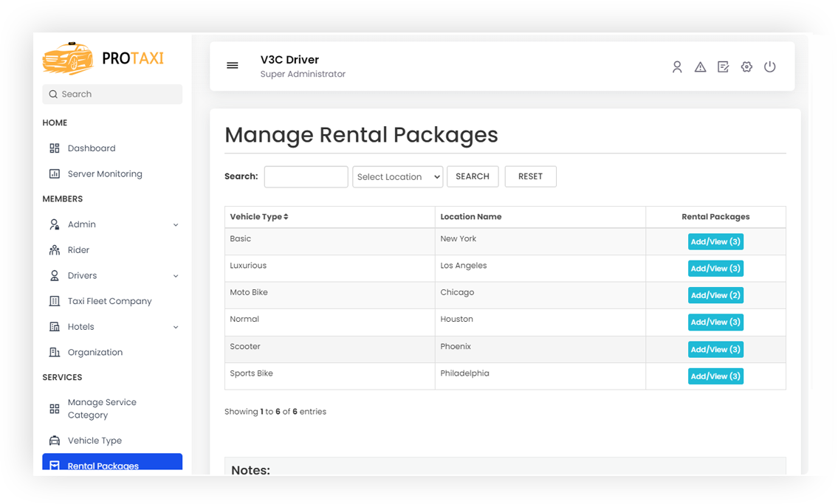The width and height of the screenshot is (838, 504).
Task: Open the Dashboard icon in sidebar
Action: [x=53, y=148]
